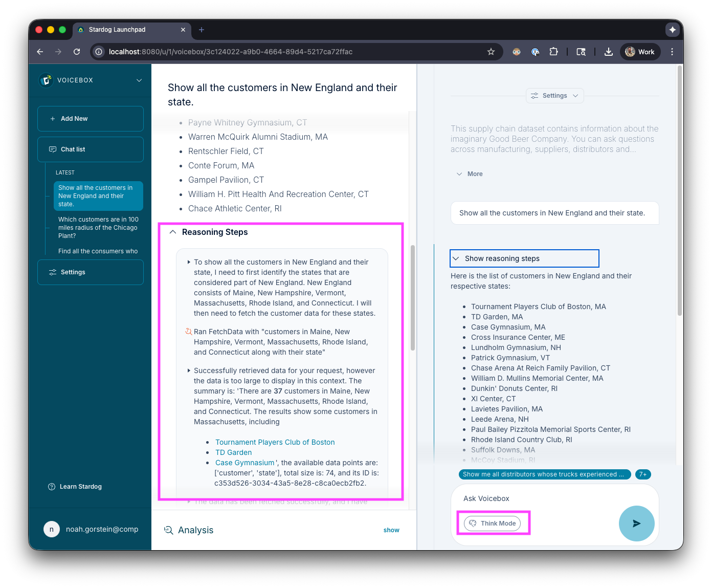Select chat 'Show all the customers in New England'

98,196
